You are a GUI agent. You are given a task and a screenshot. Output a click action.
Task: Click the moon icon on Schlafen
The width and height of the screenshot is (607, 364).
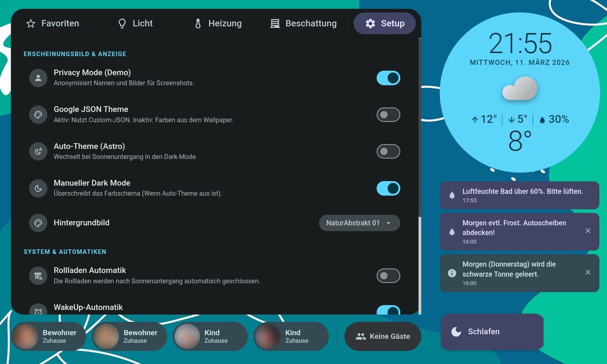click(456, 332)
